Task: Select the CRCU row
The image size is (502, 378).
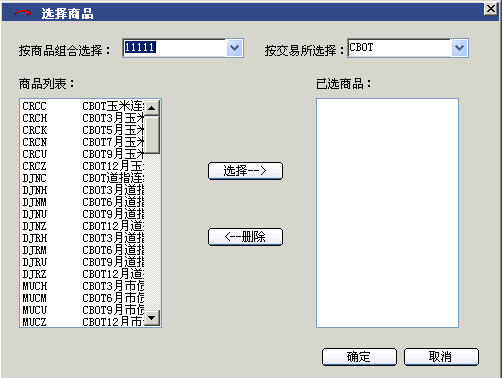Action: click(x=82, y=154)
